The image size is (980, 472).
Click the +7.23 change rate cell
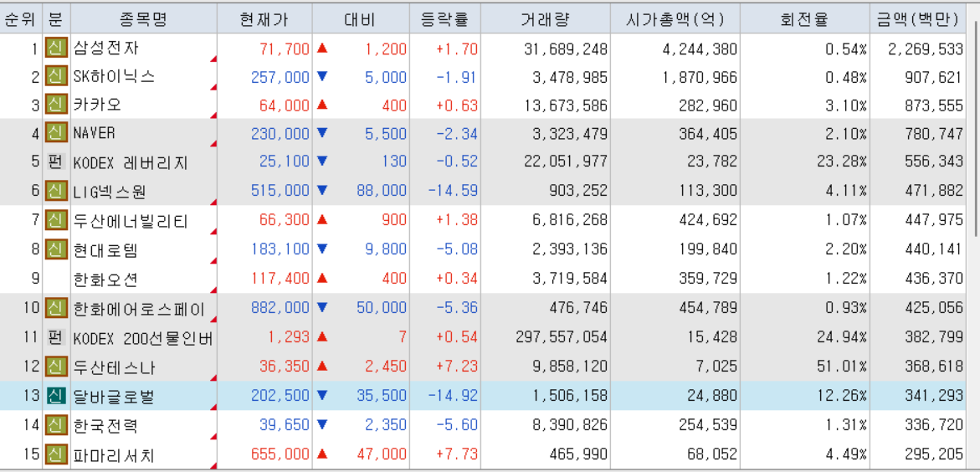click(x=458, y=367)
